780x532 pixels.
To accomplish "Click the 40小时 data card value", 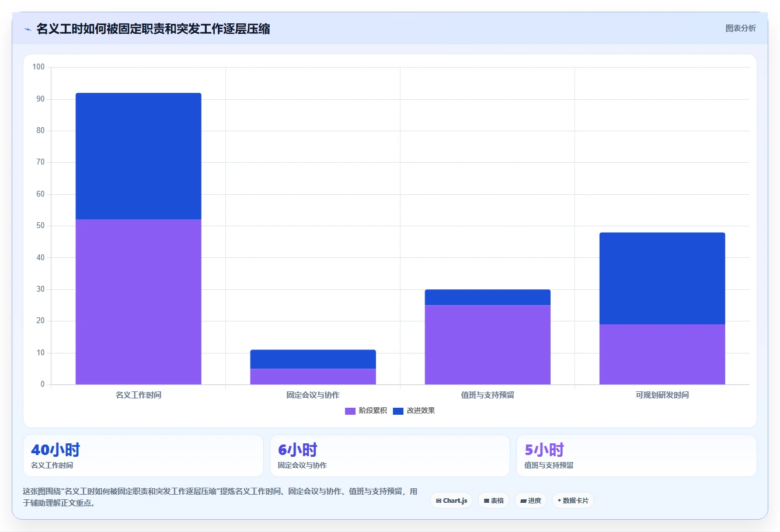I will [x=55, y=450].
